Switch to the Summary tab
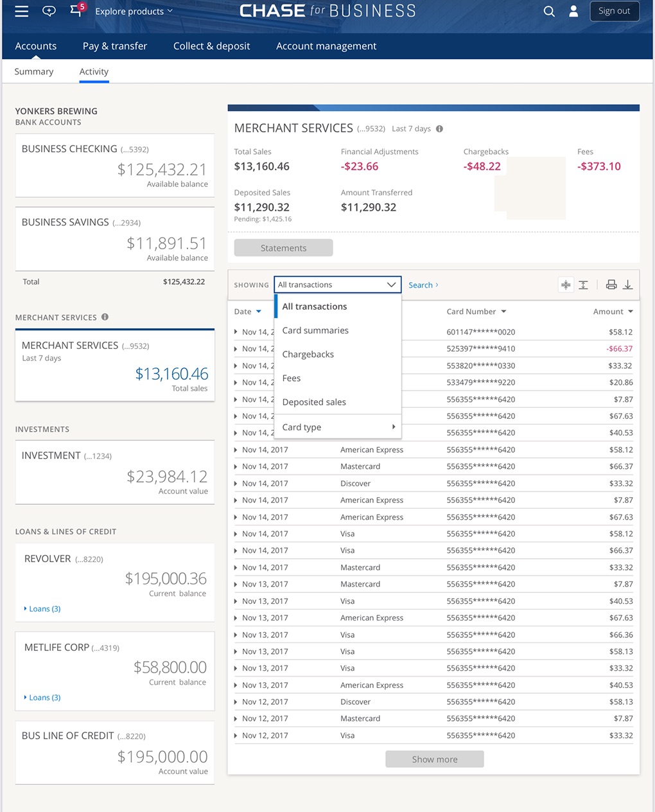 click(34, 71)
